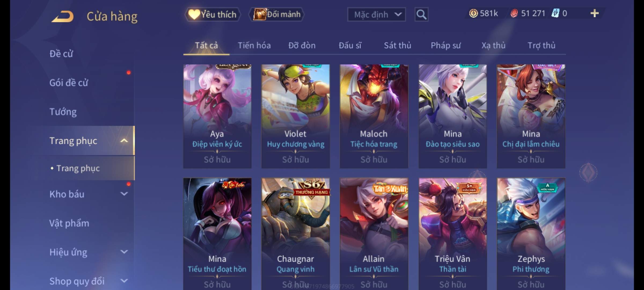
Task: Tap the blue voucher icon showing 0
Action: coord(555,13)
